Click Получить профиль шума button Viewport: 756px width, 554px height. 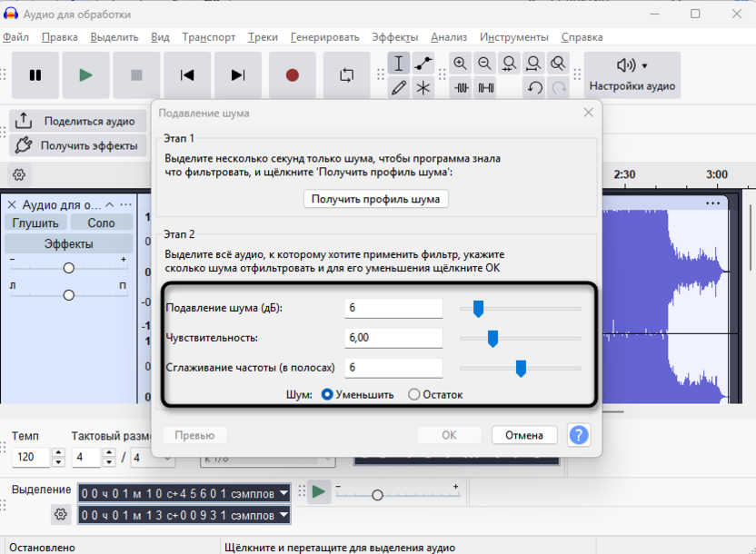click(375, 199)
